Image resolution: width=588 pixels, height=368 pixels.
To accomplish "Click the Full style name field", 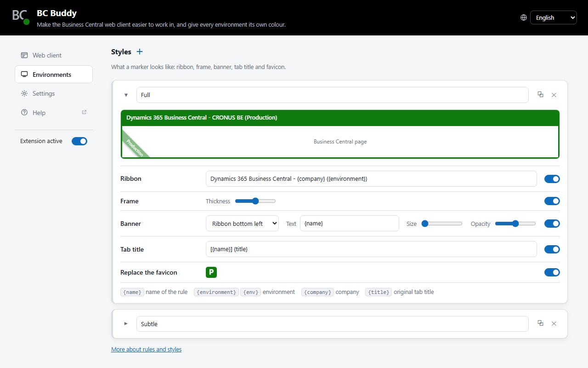I will point(333,95).
